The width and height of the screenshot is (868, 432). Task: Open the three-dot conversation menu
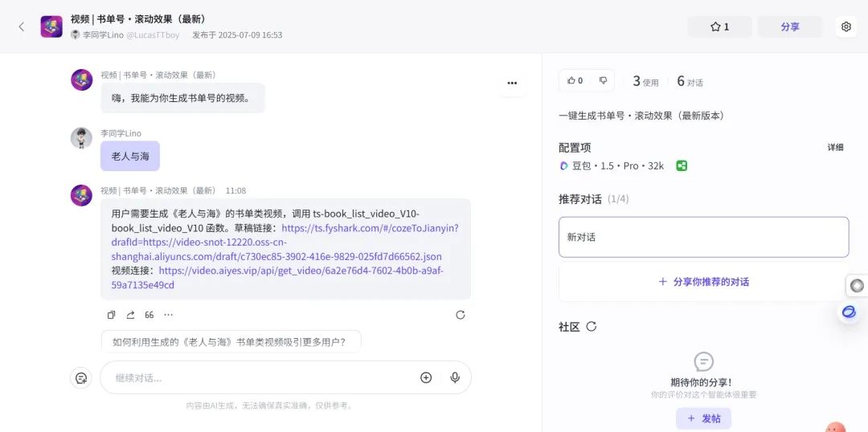[x=512, y=83]
